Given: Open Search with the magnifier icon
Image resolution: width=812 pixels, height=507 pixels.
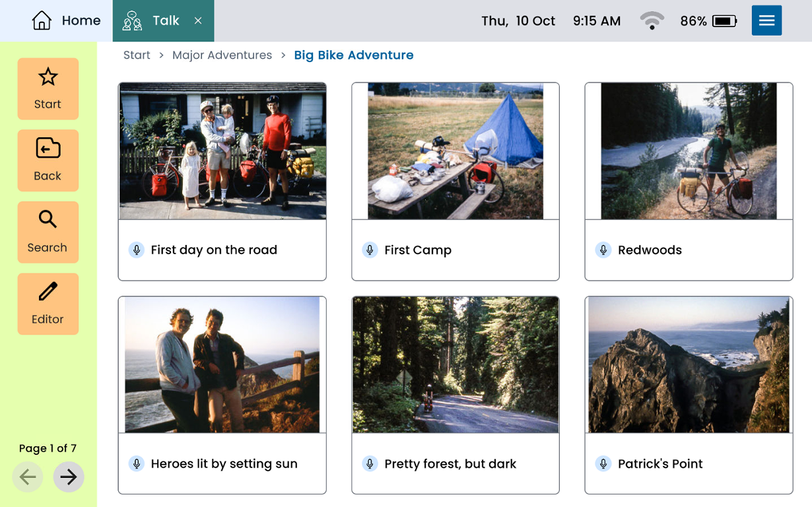Looking at the screenshot, I should (48, 219).
